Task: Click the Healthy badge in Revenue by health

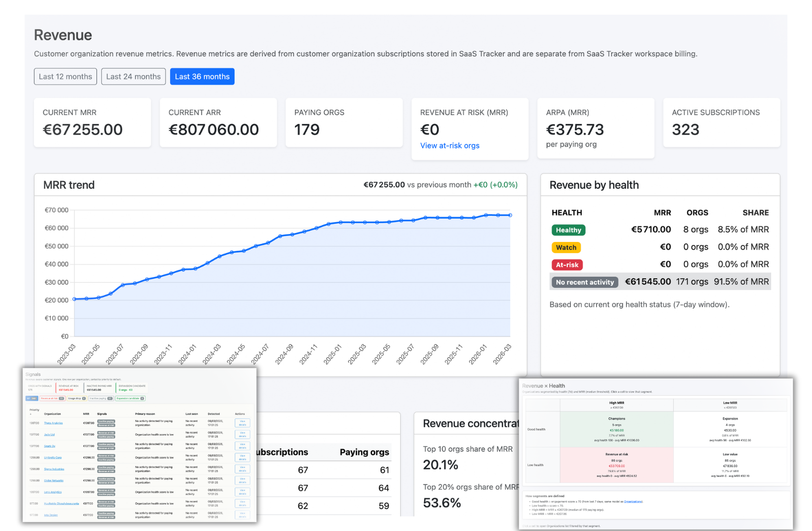Action: tap(568, 230)
